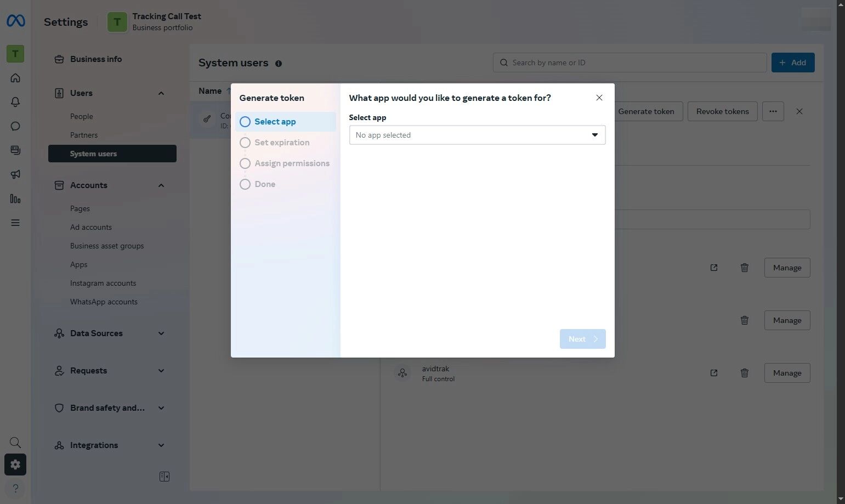Expand the Data Sources section
This screenshot has width=845, height=504.
[x=161, y=333]
